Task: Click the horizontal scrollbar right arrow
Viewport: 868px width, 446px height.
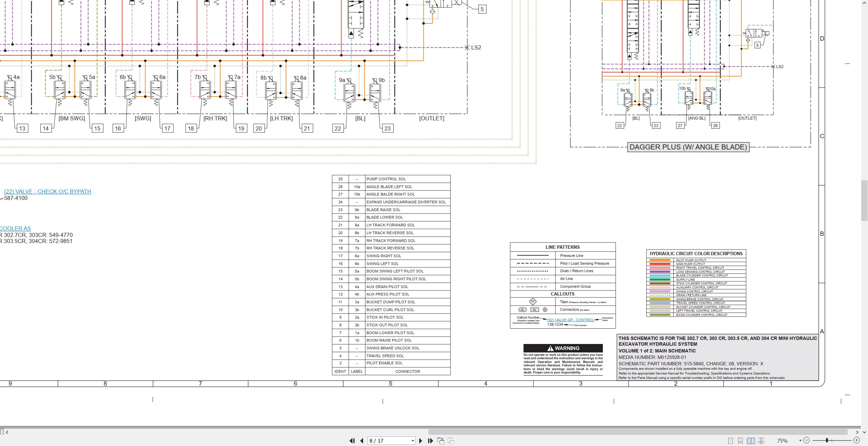Action: pyautogui.click(x=857, y=432)
